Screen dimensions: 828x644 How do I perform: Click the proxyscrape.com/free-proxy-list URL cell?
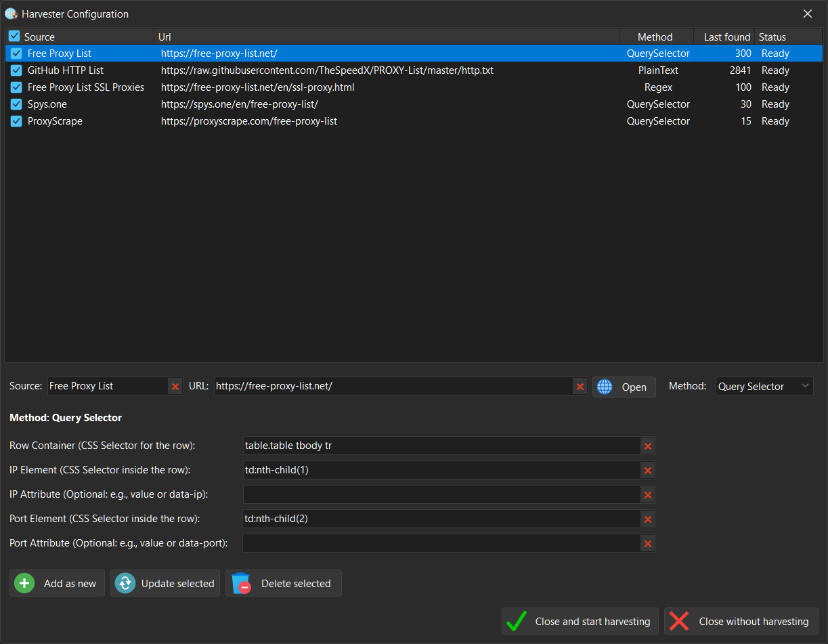249,121
